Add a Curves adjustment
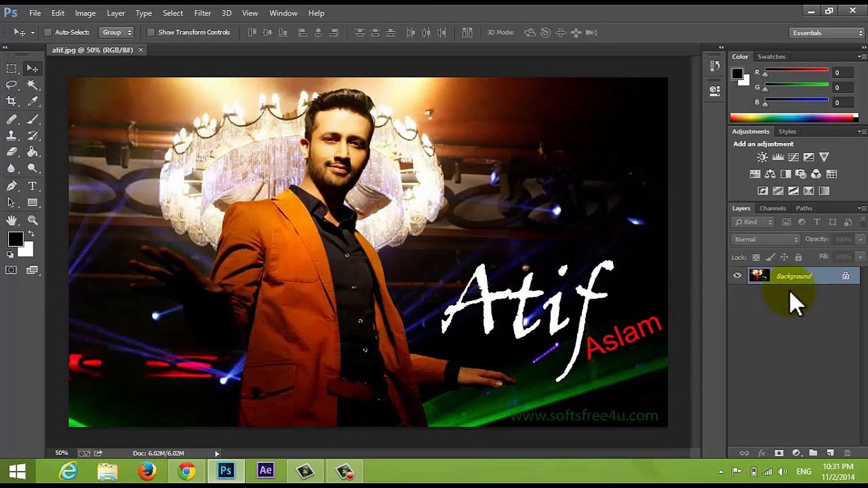 pyautogui.click(x=793, y=157)
